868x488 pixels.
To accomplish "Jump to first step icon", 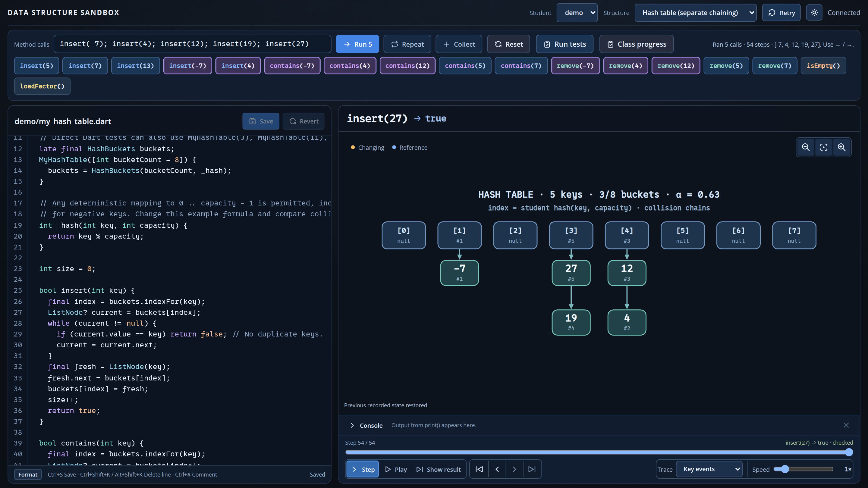I will [x=479, y=469].
